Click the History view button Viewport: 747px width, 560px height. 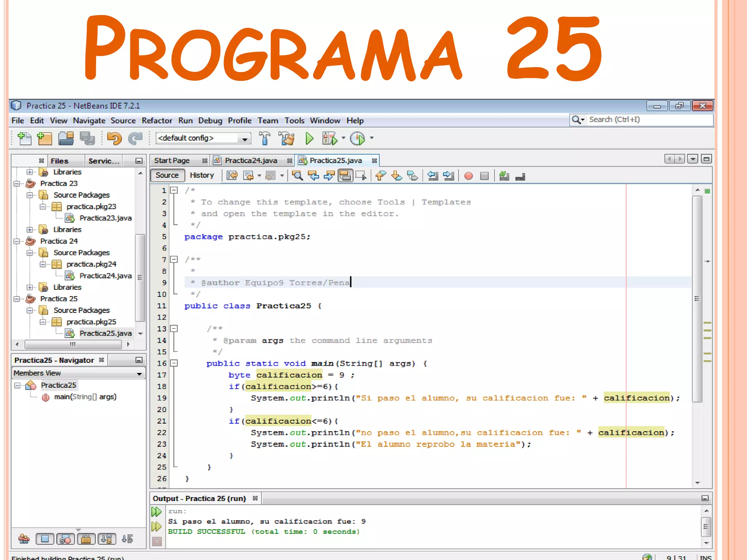point(202,175)
